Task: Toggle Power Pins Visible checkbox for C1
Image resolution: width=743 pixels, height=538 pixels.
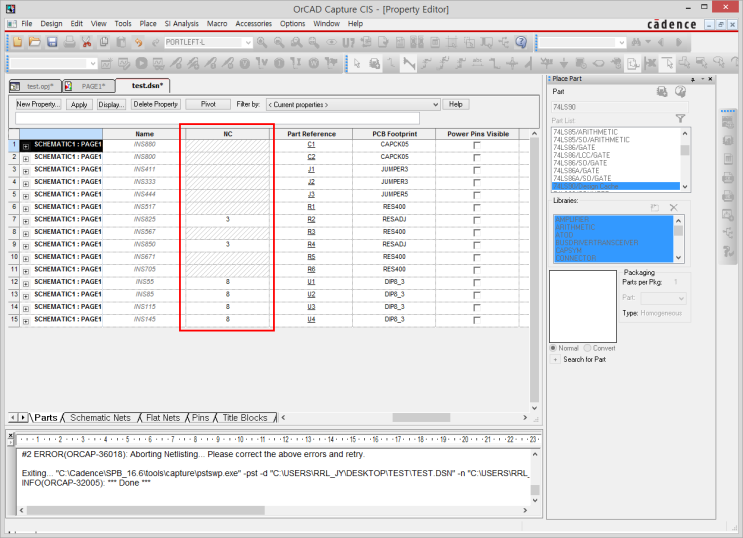Action: pos(477,145)
